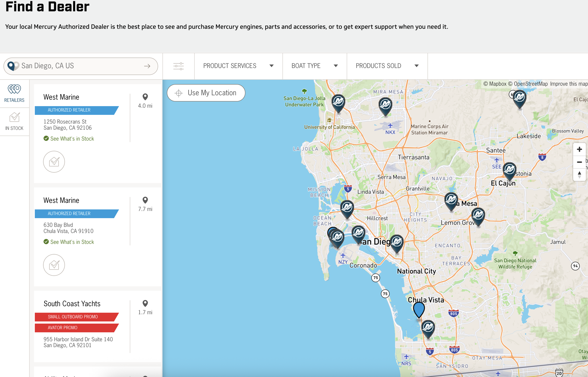
Task: Reset map compass bearing
Action: pos(579,175)
